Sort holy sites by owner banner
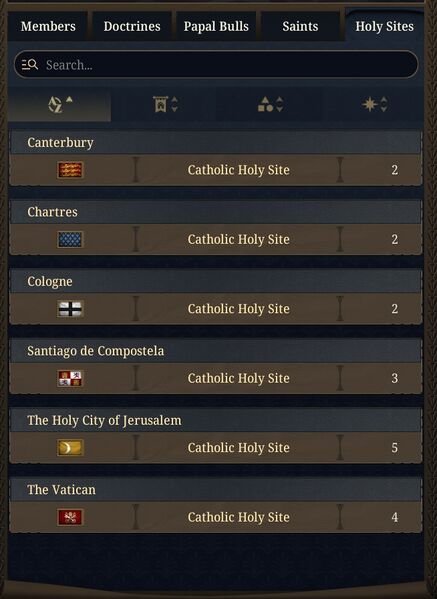Viewport: 437px width, 599px height. pos(165,104)
